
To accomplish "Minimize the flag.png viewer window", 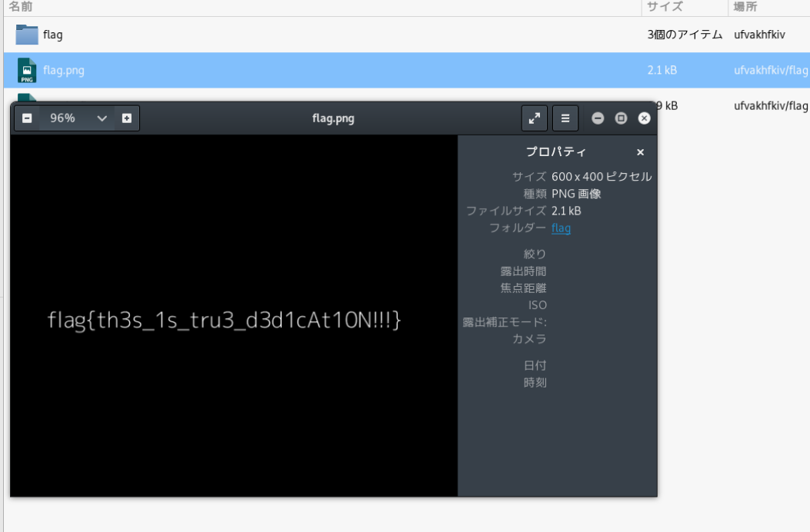I will pos(598,118).
